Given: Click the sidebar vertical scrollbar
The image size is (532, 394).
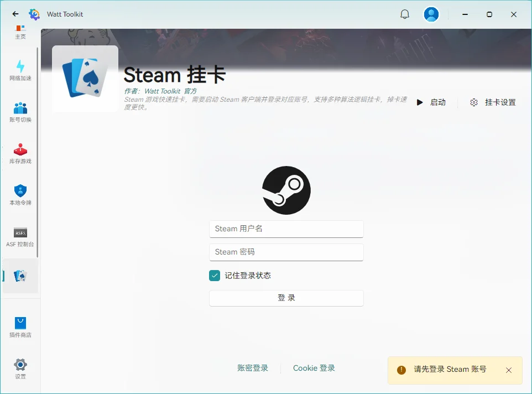Looking at the screenshot, I should click(x=37, y=152).
